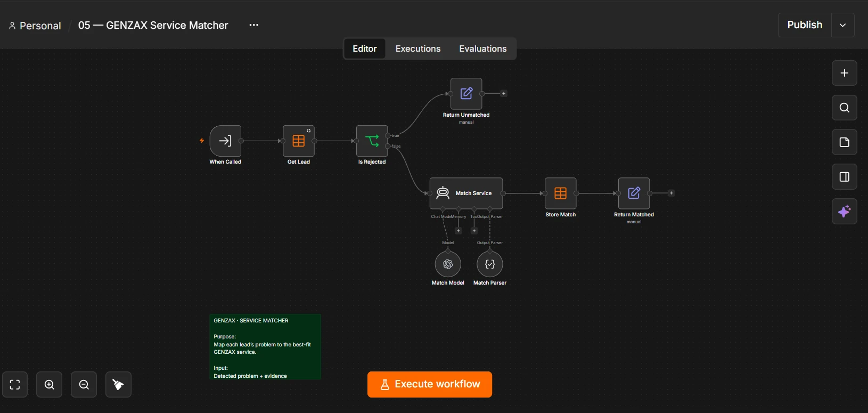Add a node after Return Matched
The height and width of the screenshot is (413, 868).
pos(672,193)
